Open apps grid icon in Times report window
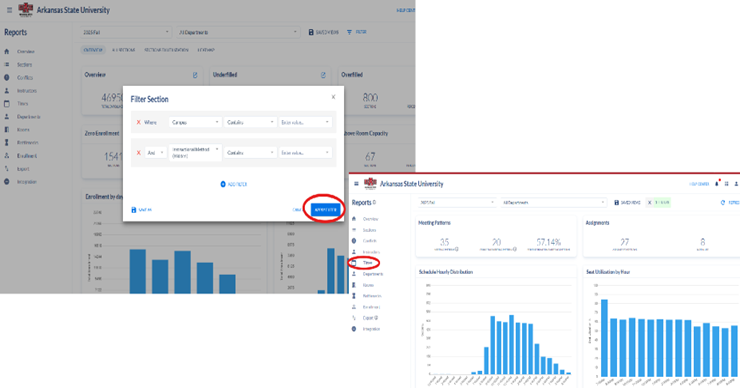This screenshot has width=740, height=388. [727, 184]
